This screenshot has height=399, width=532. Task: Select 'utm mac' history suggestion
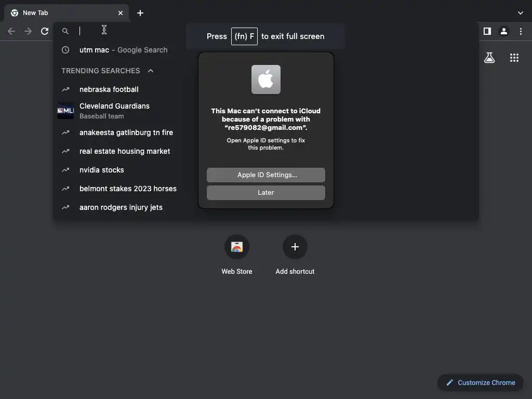click(265, 50)
